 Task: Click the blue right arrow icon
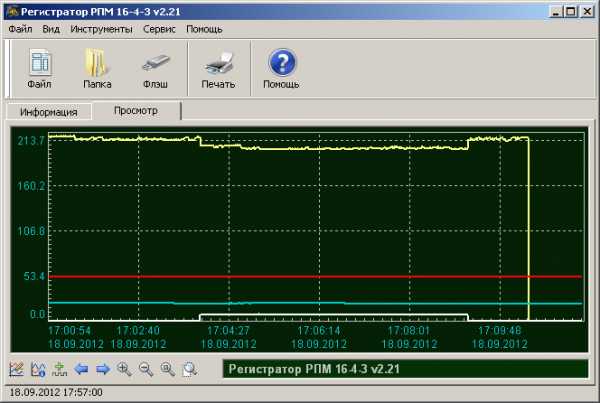click(x=103, y=369)
